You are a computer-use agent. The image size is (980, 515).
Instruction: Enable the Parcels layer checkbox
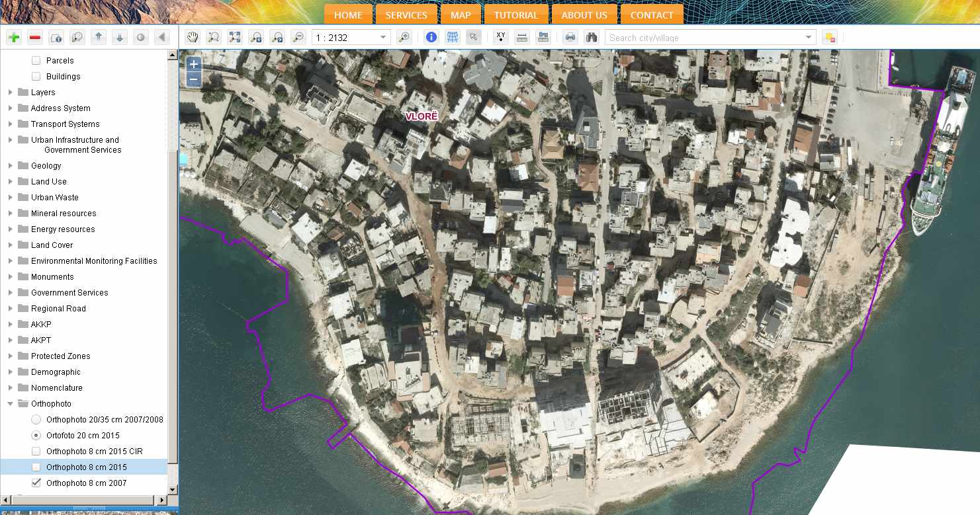pos(36,61)
